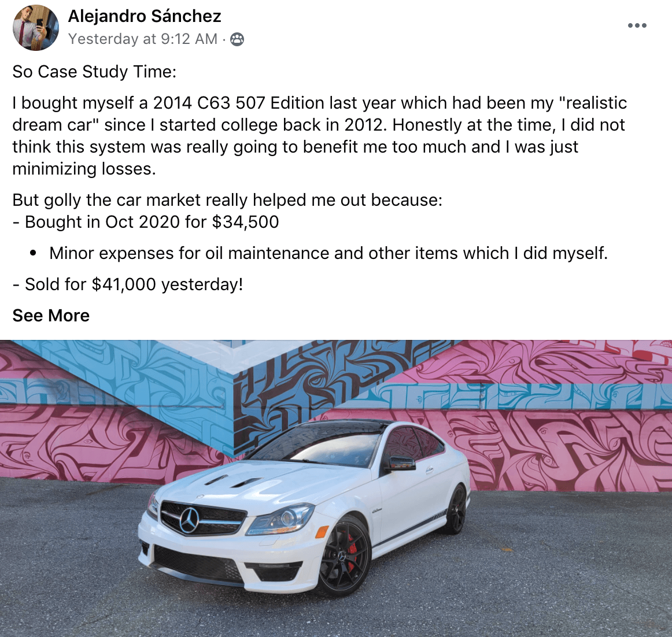Open the three-dot post options menu
Image resolution: width=672 pixels, height=637 pixels.
(x=637, y=25)
